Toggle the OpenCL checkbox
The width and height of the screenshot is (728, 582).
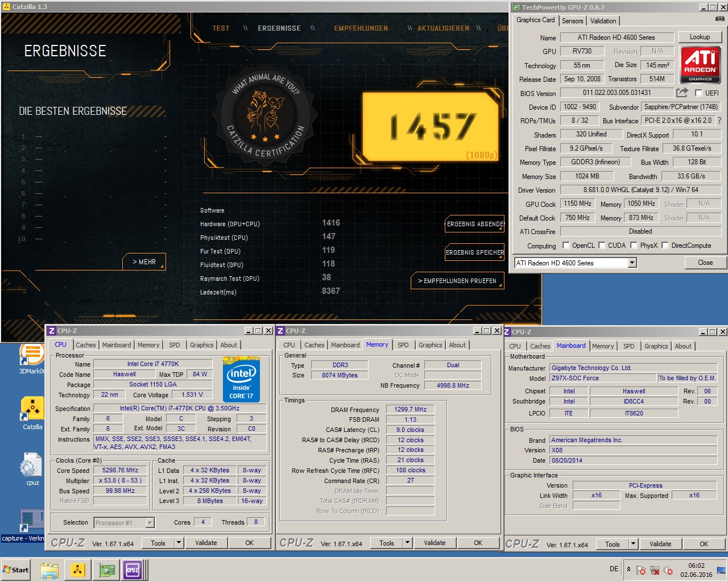(566, 246)
